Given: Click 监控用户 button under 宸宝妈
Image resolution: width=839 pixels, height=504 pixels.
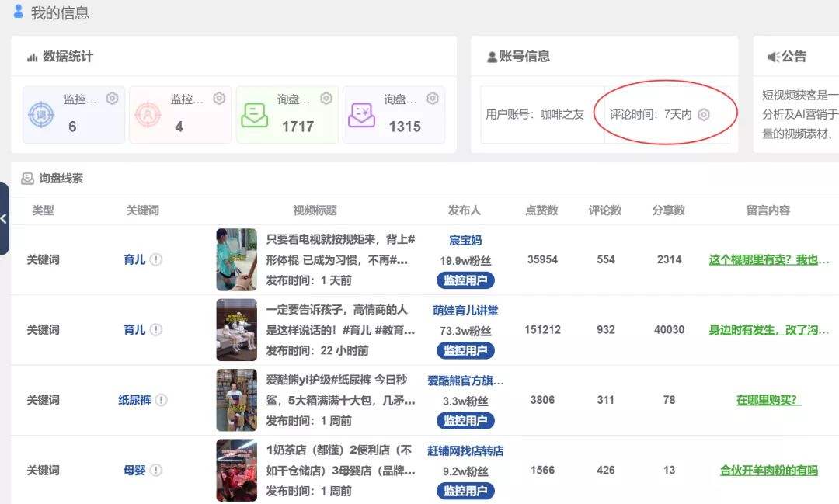Looking at the screenshot, I should point(465,280).
